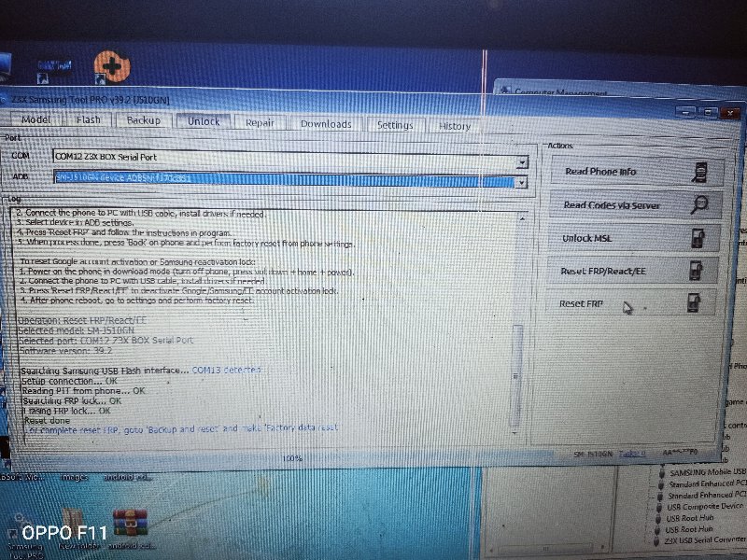Go to the Repair tab

pos(261,123)
